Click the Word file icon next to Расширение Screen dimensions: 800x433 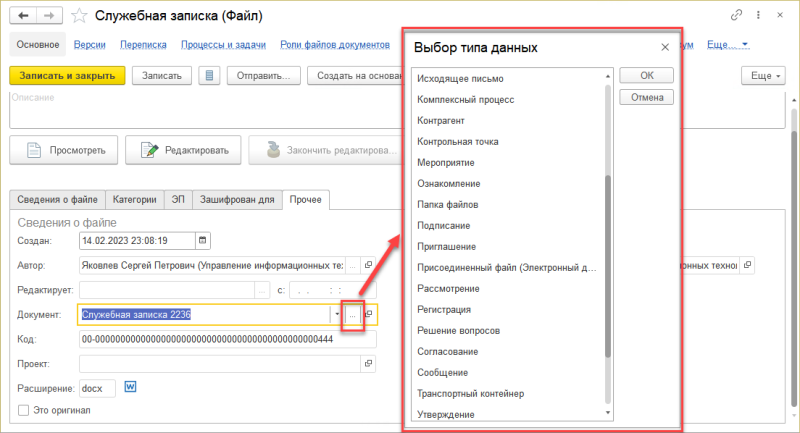[x=131, y=387]
